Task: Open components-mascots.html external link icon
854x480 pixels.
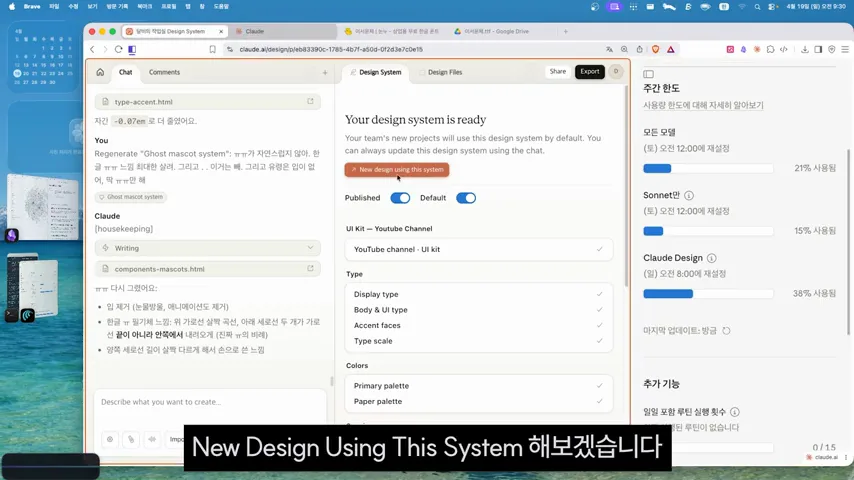Action: tap(310, 269)
